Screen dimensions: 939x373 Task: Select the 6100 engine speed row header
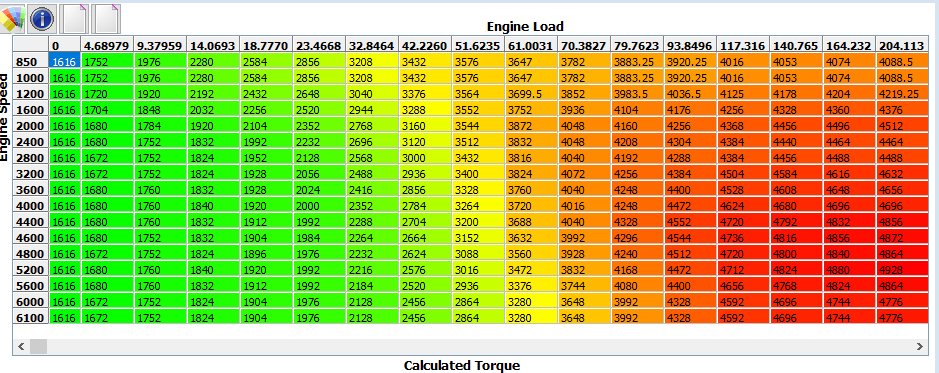pyautogui.click(x=31, y=318)
